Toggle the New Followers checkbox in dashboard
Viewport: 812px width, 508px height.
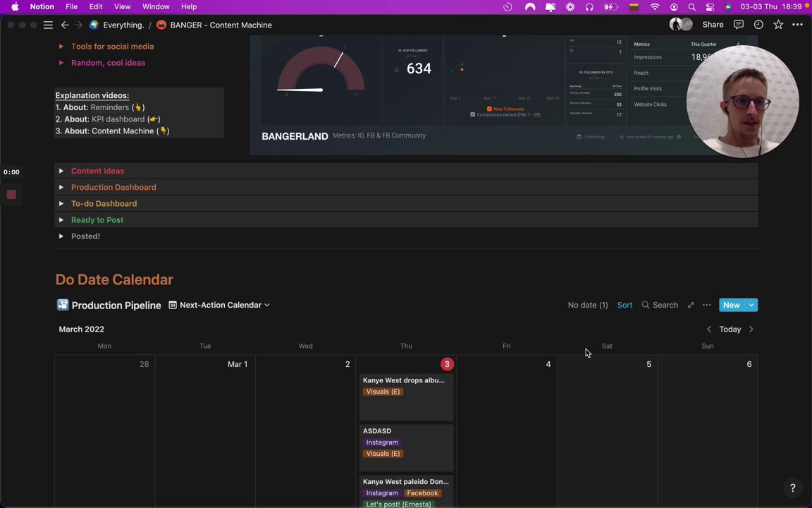(489, 109)
